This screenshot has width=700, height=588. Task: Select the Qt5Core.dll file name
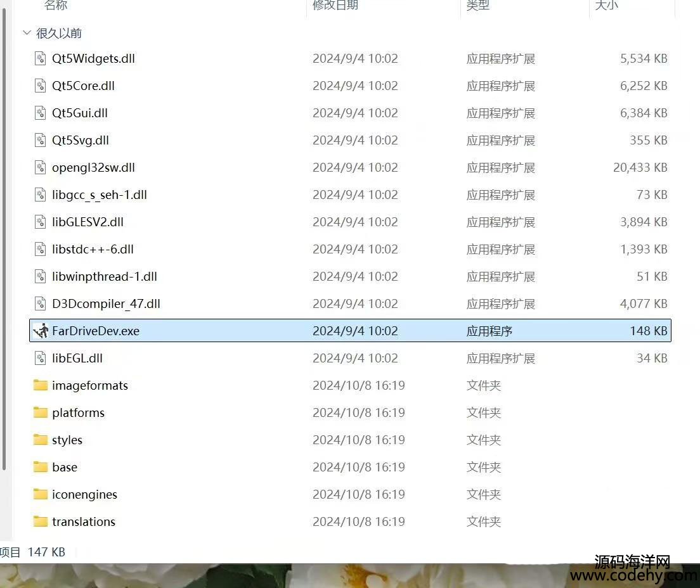[83, 86]
